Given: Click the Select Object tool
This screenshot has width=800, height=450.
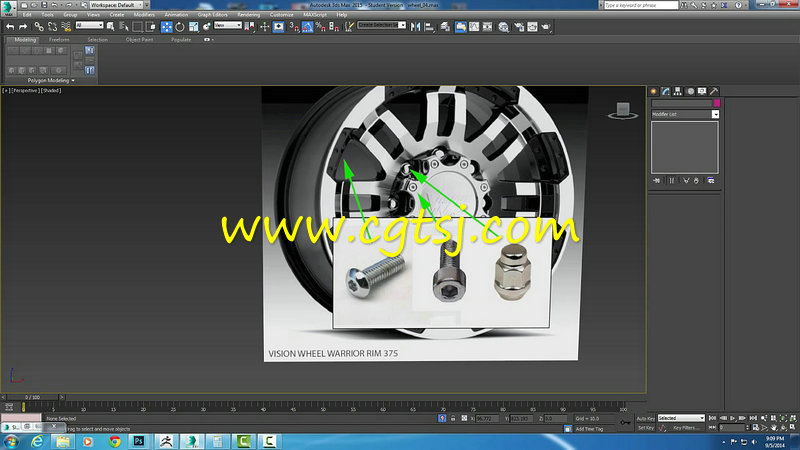Looking at the screenshot, I should click(111, 27).
